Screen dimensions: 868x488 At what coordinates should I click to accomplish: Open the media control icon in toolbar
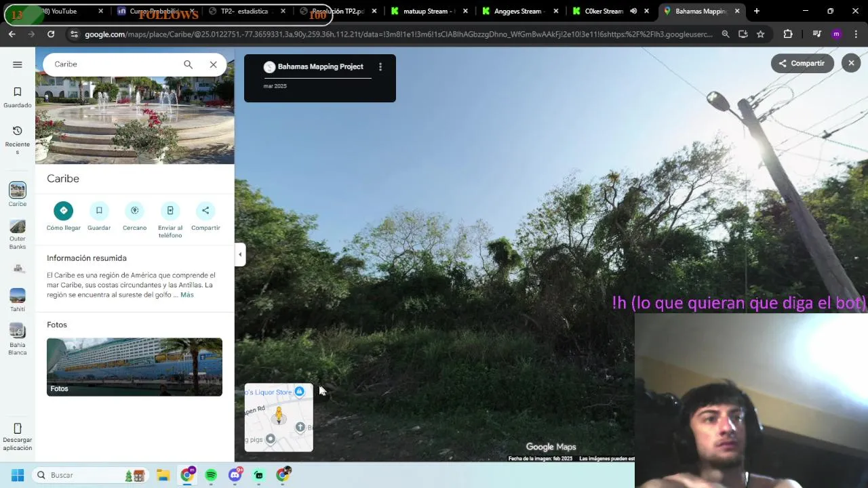click(817, 34)
